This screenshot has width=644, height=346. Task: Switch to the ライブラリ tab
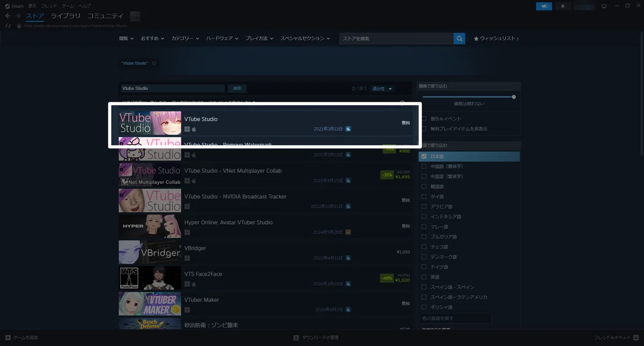[67, 16]
